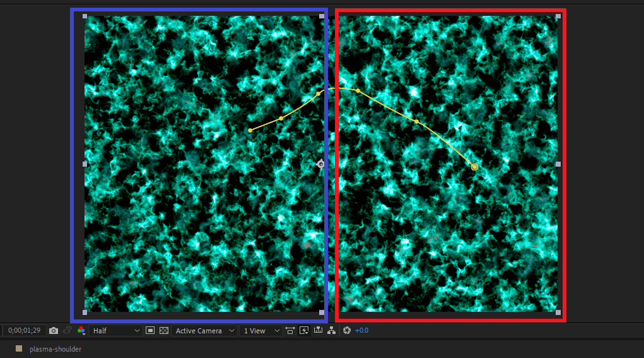Screen dimensions: 644x358
Task: Click the mid-path keyframe dot between the curve peak and circled end
Action: [x=417, y=122]
